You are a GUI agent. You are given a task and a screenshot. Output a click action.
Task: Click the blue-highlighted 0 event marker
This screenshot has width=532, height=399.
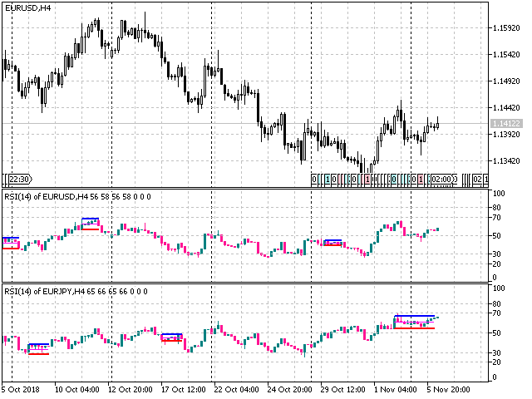tap(394, 180)
